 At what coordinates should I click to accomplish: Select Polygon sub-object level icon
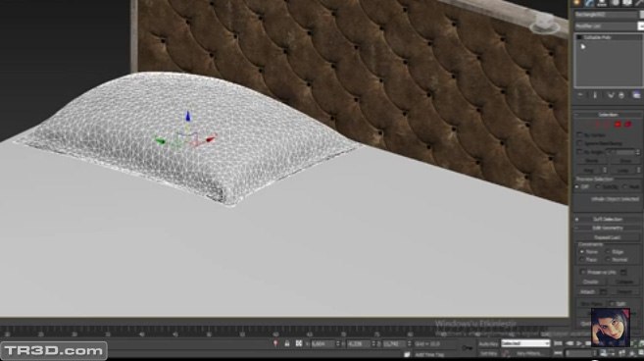coord(618,125)
